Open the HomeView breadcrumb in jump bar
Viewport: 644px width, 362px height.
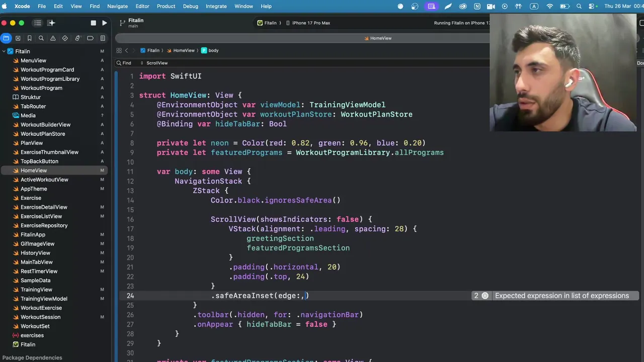tap(181, 50)
